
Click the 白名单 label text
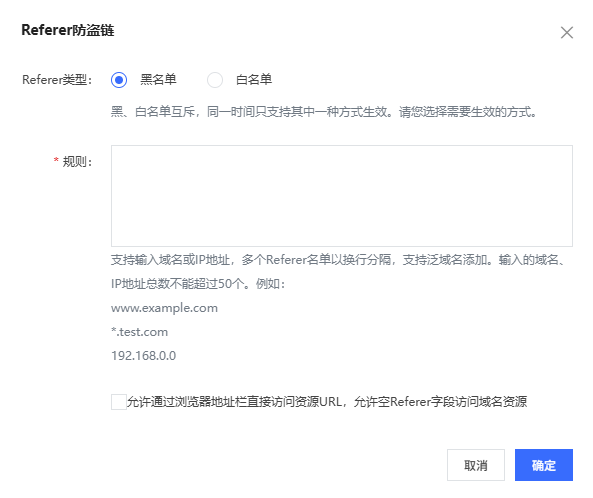point(254,79)
